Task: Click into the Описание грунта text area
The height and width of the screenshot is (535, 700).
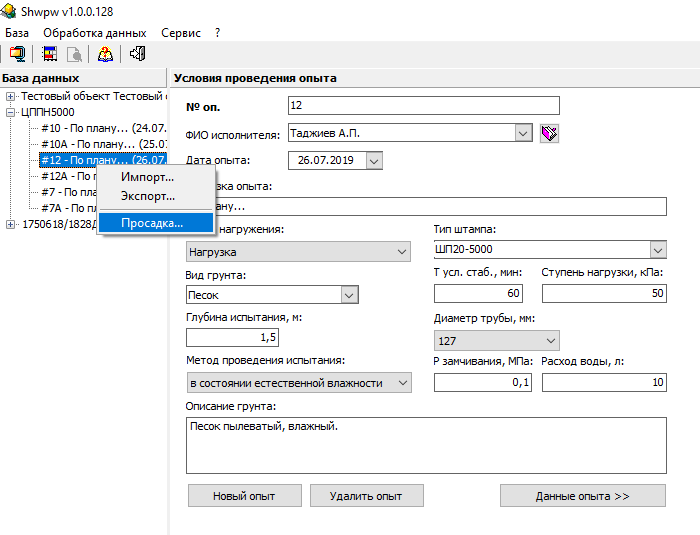Action: (426, 444)
